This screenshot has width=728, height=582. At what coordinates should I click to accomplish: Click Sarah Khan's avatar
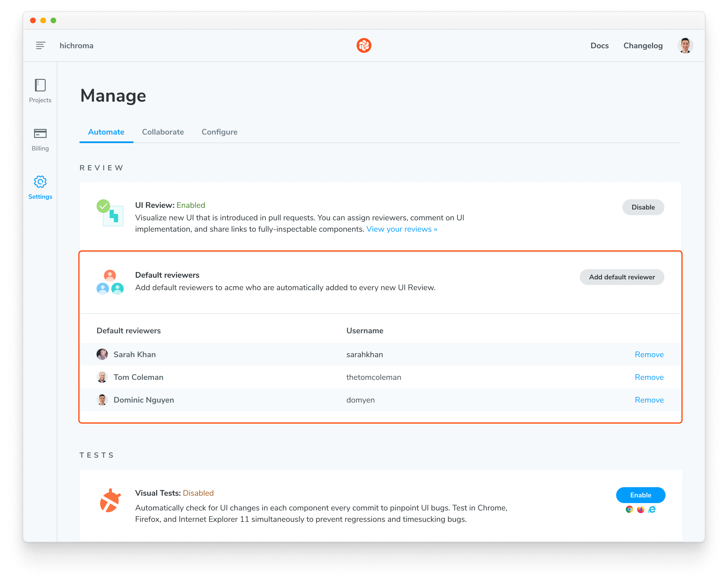pos(102,355)
